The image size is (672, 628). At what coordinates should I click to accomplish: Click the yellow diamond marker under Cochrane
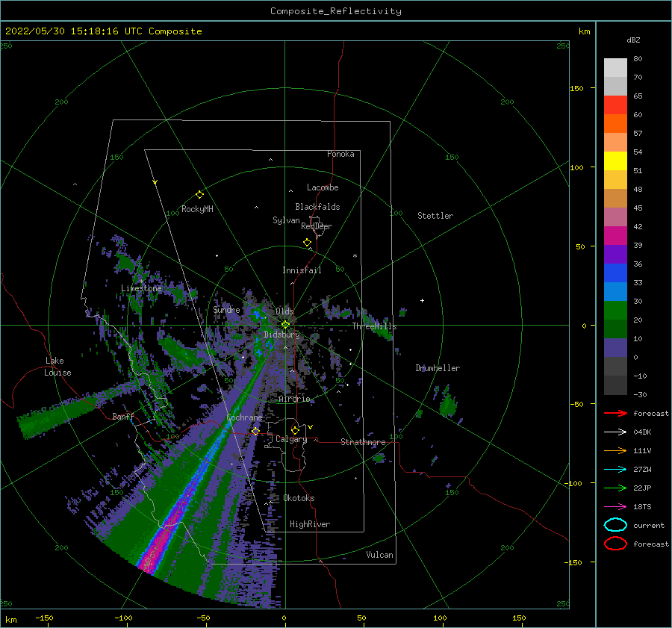tap(255, 431)
